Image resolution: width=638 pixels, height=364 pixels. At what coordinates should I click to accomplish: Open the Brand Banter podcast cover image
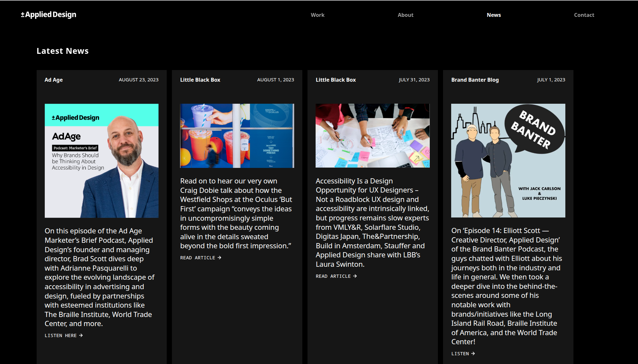[508, 160]
